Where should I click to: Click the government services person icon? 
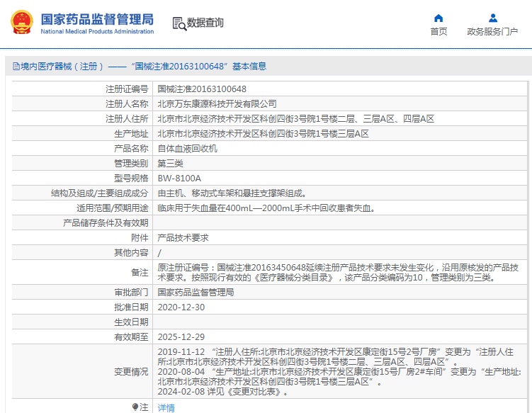tap(492, 18)
